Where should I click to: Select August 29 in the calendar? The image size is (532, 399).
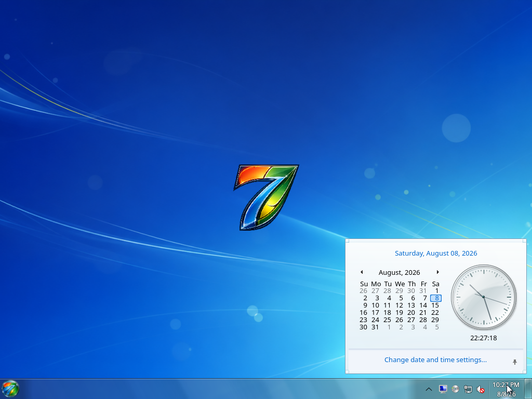pos(435,320)
